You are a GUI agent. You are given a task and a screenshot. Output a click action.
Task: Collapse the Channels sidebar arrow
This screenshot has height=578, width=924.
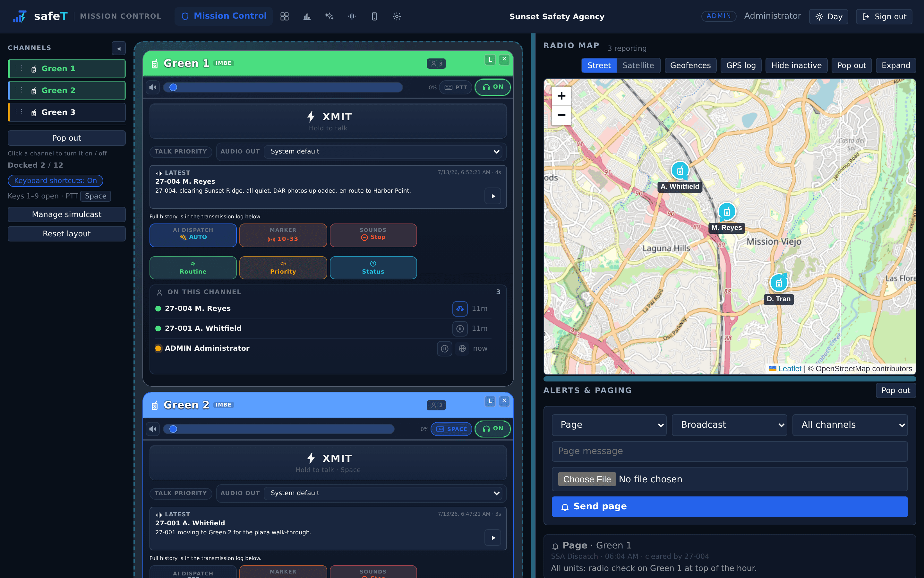point(119,48)
